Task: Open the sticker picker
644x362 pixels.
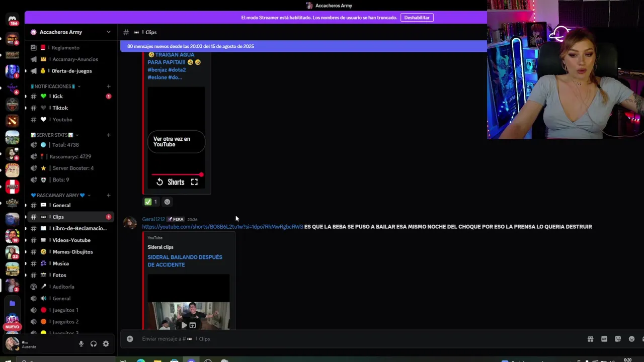Action: click(618, 339)
